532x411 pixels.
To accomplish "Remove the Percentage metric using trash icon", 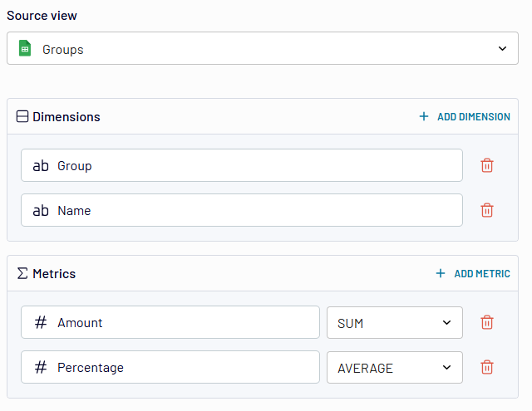I will [487, 367].
